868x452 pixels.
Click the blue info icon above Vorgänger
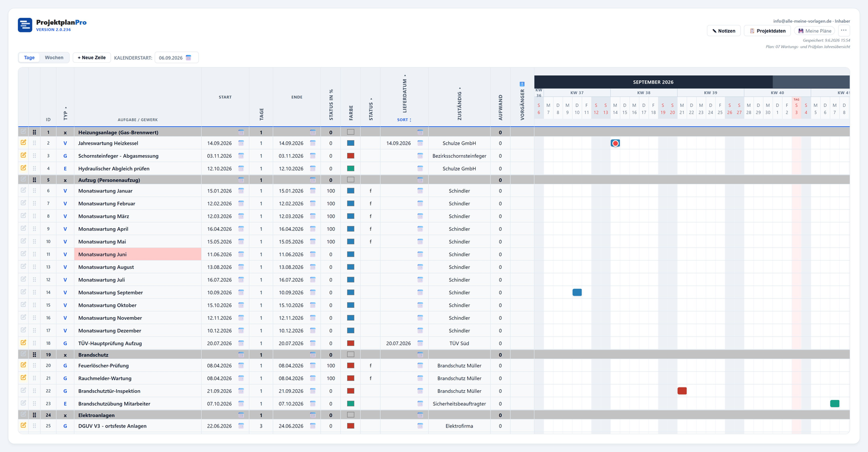point(522,84)
